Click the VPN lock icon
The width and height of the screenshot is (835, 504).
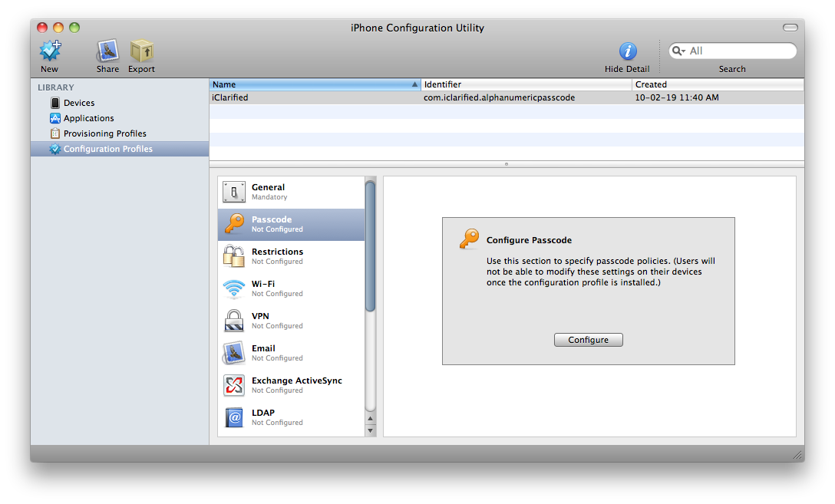tap(234, 321)
